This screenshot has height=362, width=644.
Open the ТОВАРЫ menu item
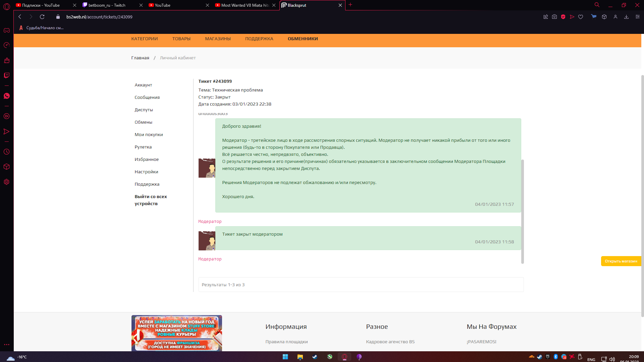coord(181,39)
